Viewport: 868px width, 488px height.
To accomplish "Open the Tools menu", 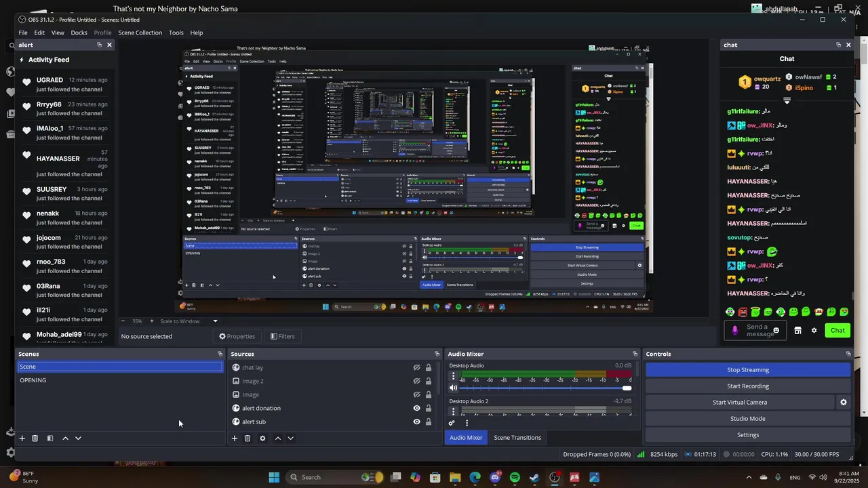I will point(176,33).
